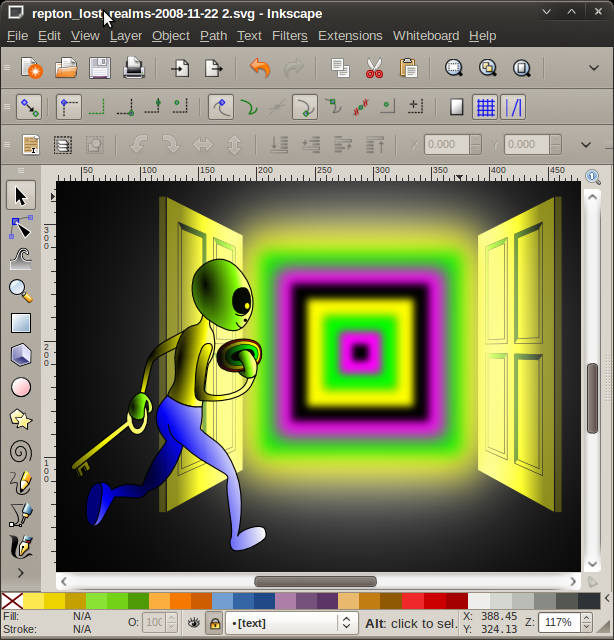Screen dimensions: 614x640
Task: Open the Object menu
Action: (x=171, y=36)
